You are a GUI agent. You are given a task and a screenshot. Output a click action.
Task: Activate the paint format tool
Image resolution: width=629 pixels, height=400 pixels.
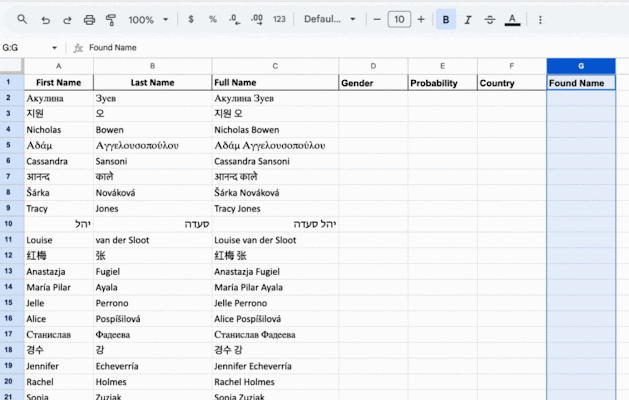click(111, 20)
